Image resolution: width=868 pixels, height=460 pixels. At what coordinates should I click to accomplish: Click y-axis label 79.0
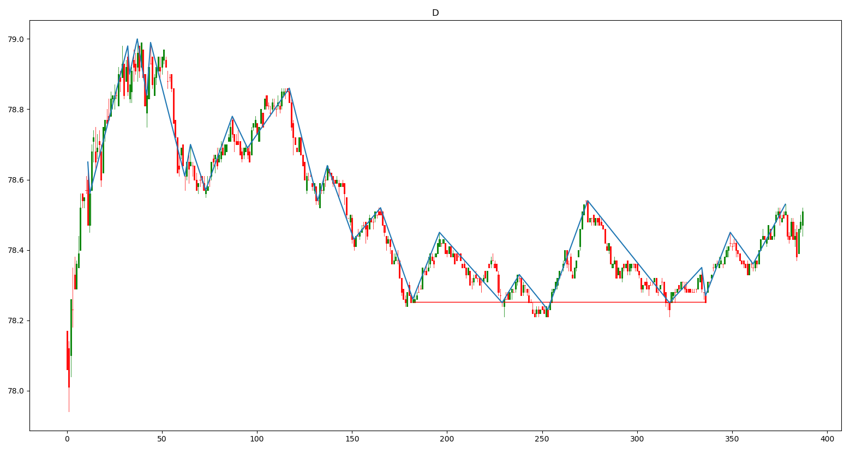tap(16, 39)
